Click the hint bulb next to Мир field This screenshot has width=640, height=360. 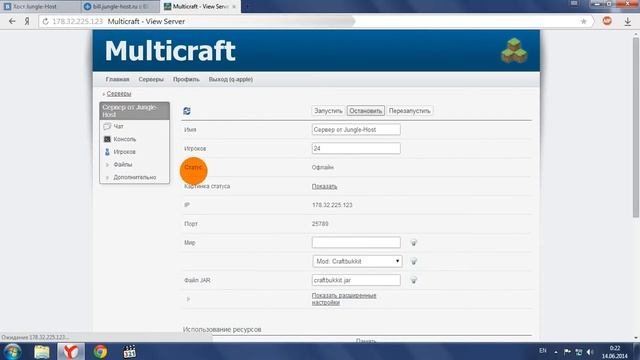point(413,242)
